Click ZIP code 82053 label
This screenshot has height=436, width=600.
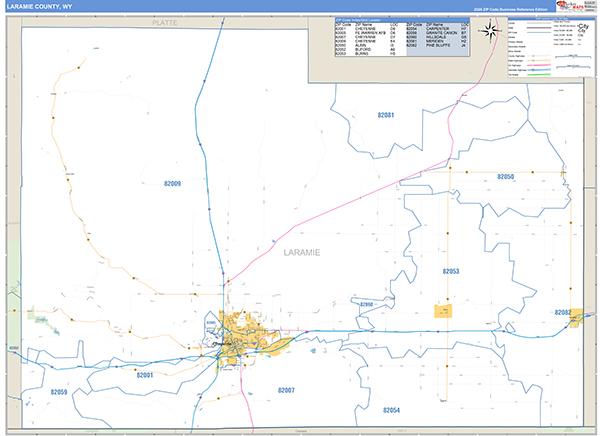click(450, 271)
